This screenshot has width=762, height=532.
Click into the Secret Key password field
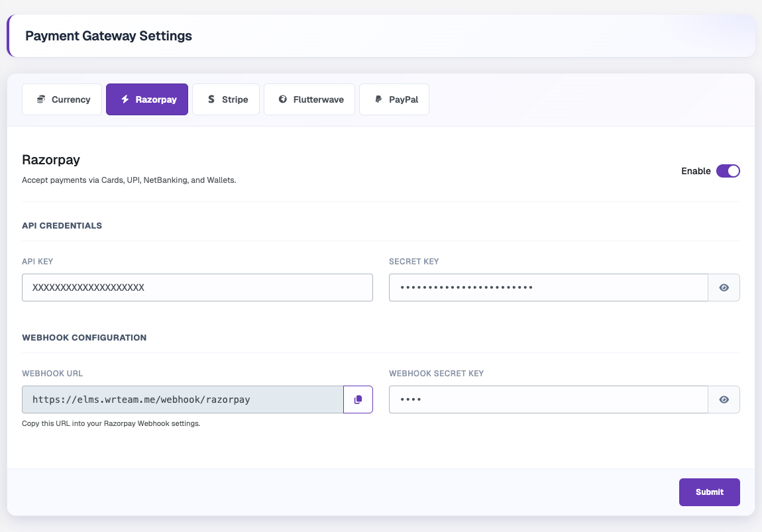pos(548,288)
